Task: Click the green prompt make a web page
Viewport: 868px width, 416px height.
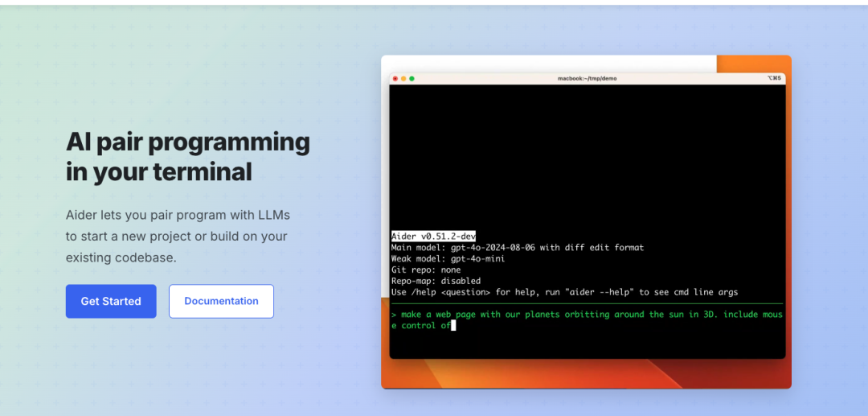Action: (587, 320)
